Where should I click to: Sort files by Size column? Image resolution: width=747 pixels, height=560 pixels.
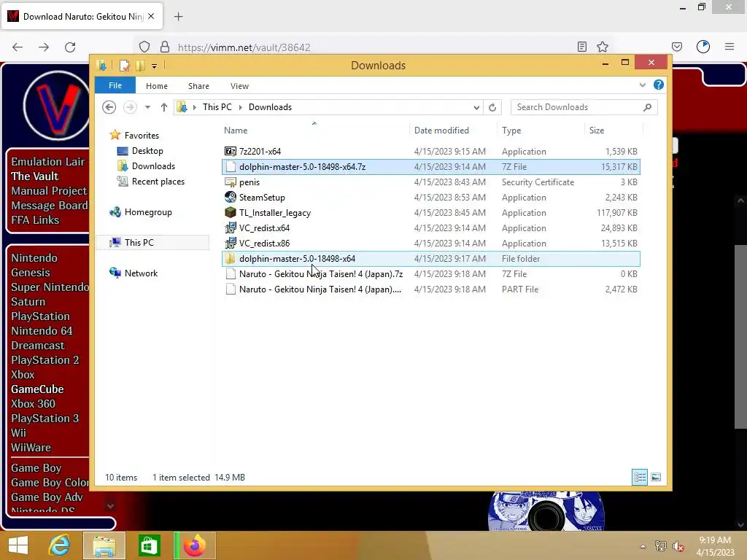[x=614, y=130]
